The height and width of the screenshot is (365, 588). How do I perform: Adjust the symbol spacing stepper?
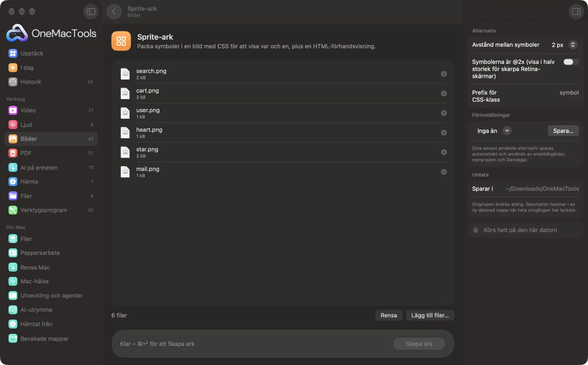point(573,45)
